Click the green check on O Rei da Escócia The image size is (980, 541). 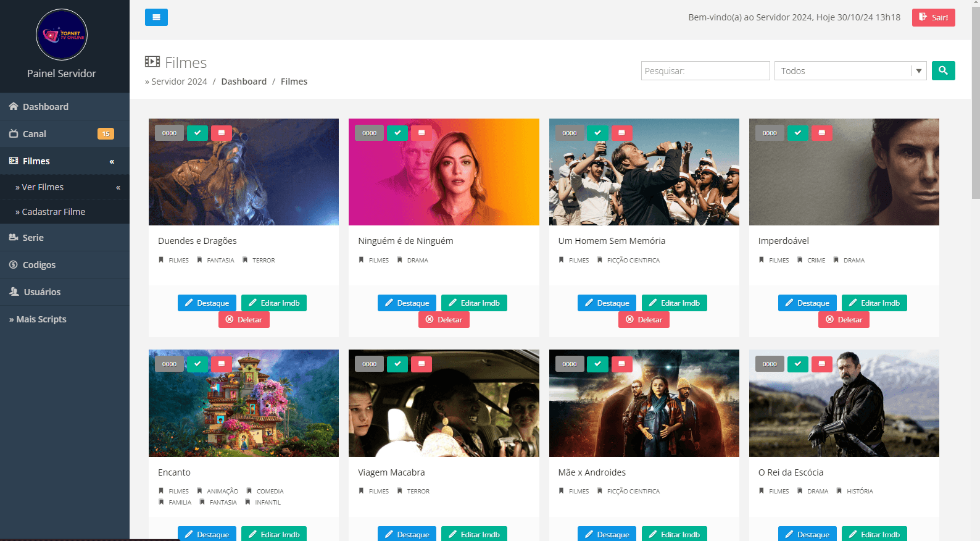pyautogui.click(x=798, y=364)
